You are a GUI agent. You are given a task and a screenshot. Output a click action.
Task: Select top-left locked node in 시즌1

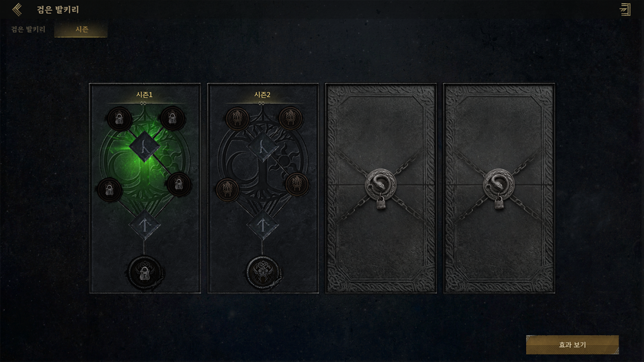pyautogui.click(x=119, y=119)
